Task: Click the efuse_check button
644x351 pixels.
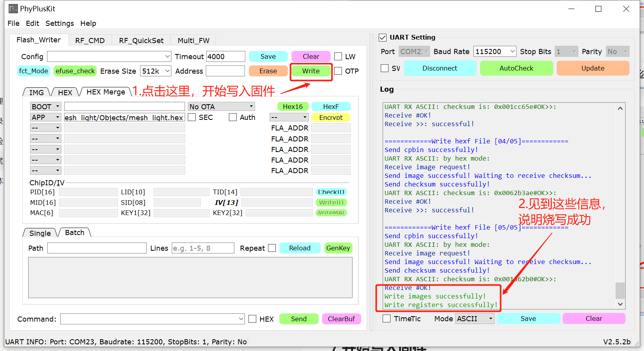Action: click(x=75, y=71)
